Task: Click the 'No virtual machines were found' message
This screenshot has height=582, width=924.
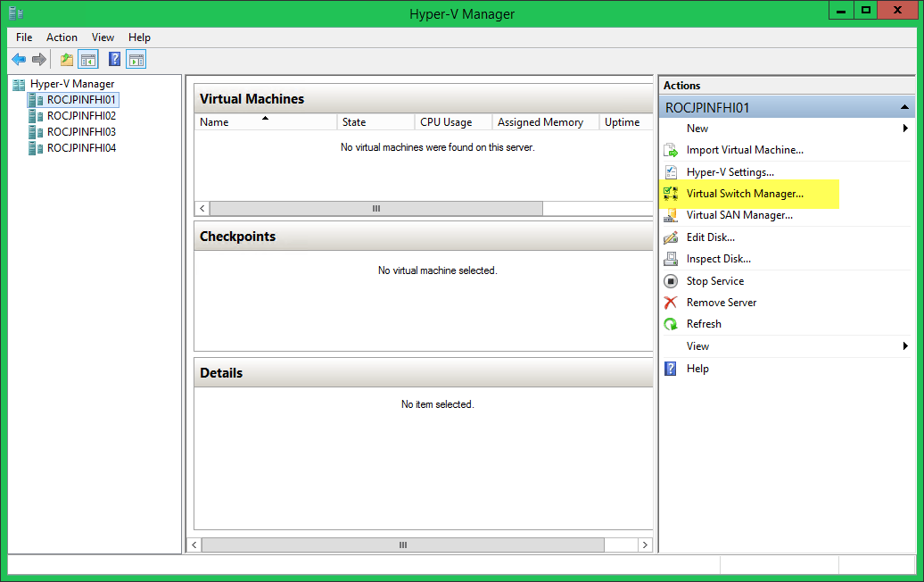Action: pyautogui.click(x=438, y=147)
